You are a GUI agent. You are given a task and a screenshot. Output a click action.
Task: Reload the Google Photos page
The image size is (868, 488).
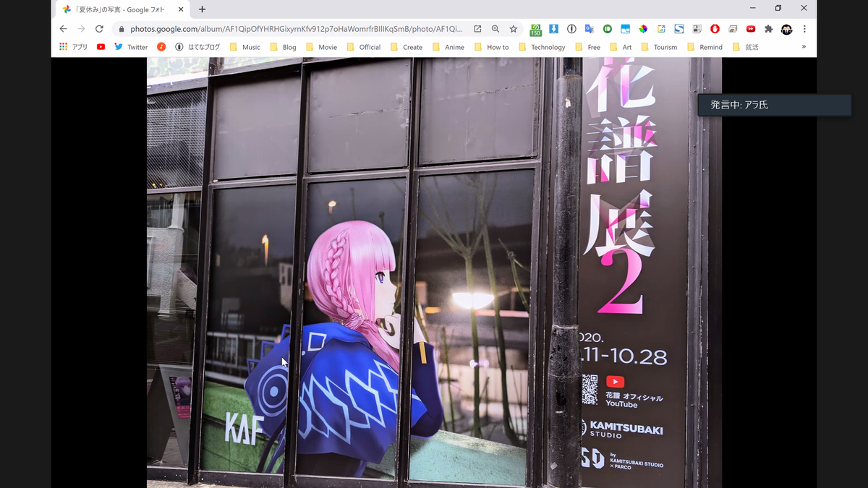[x=99, y=29]
